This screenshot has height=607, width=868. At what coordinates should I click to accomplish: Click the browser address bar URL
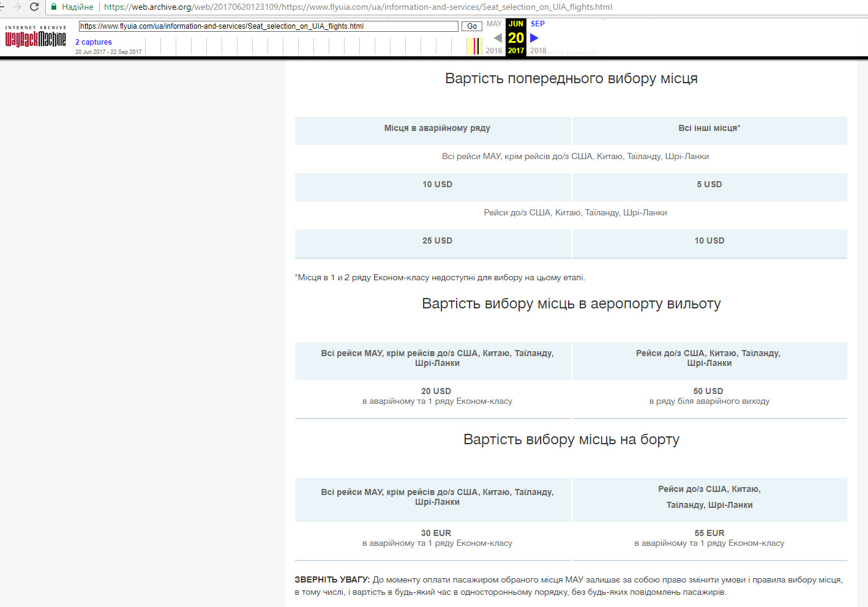click(358, 7)
